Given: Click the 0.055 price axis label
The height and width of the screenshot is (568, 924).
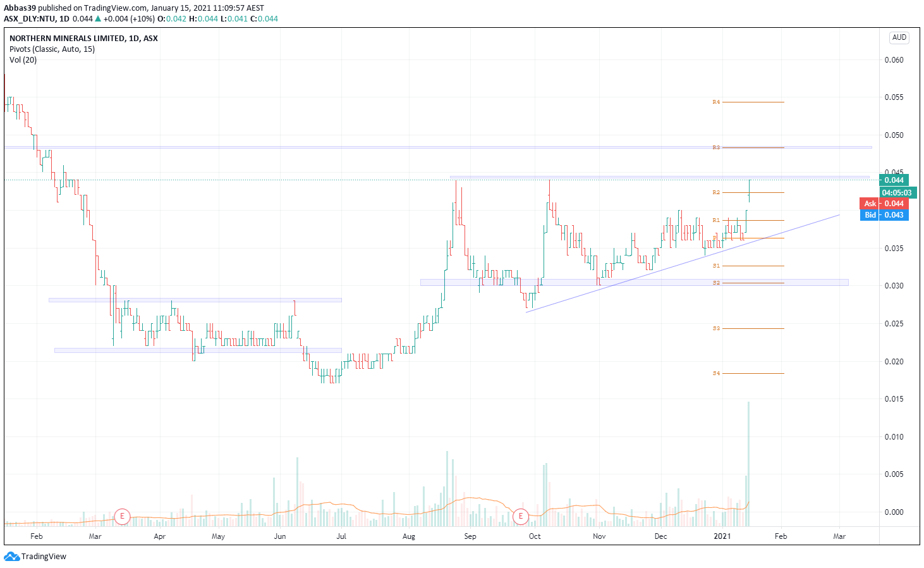Looking at the screenshot, I should [894, 97].
